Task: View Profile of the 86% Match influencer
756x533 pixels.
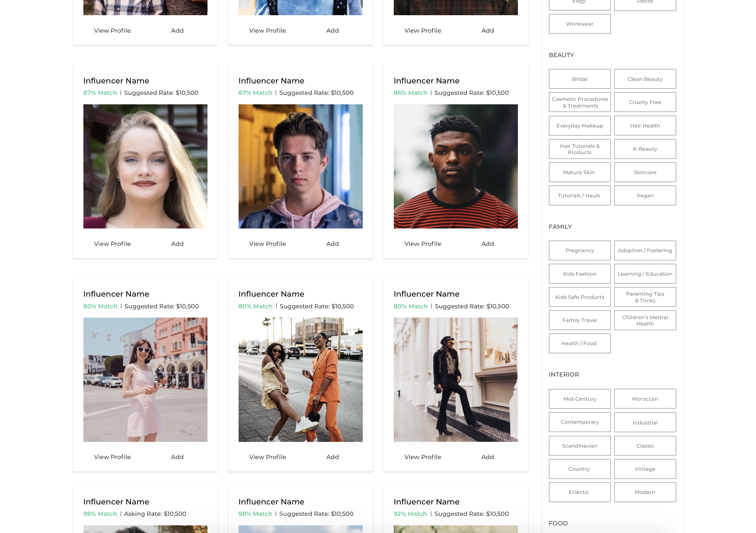Action: coord(422,244)
